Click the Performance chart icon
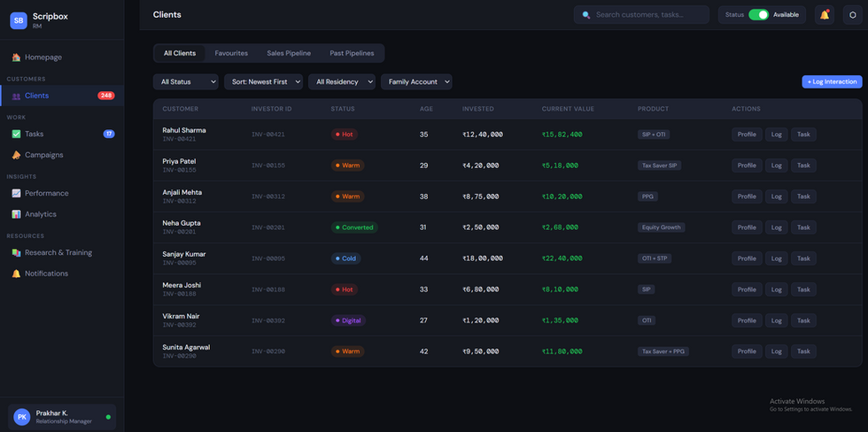Screen dimensions: 868x432 (x=16, y=193)
